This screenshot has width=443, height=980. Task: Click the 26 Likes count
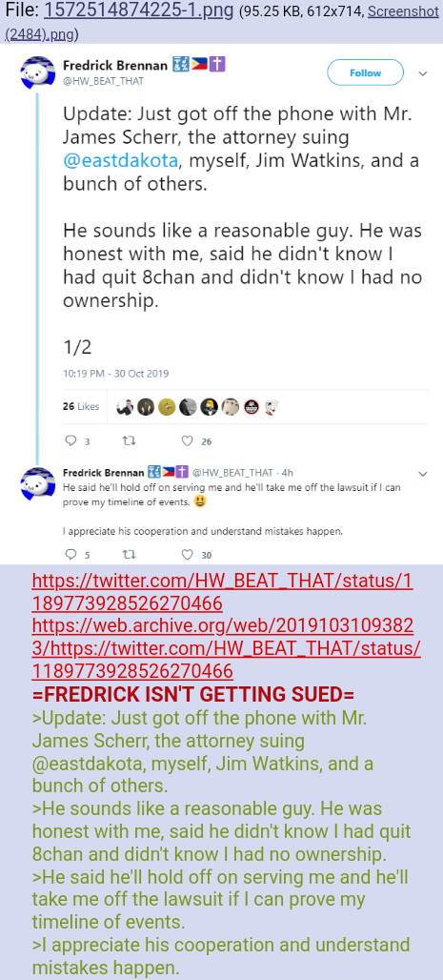pyautogui.click(x=81, y=406)
